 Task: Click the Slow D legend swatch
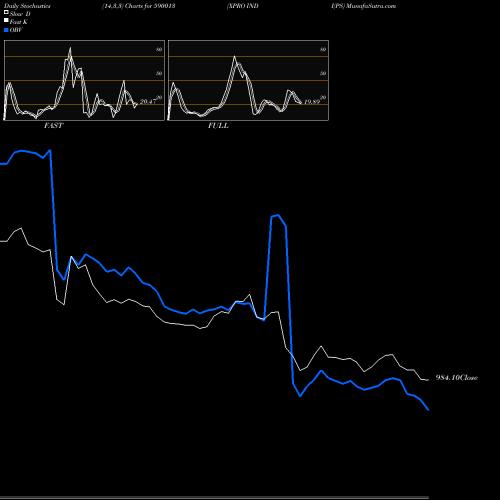6,12
